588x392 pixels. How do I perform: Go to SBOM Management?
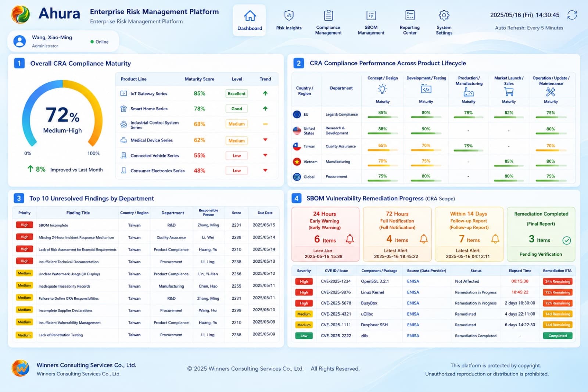coord(371,22)
